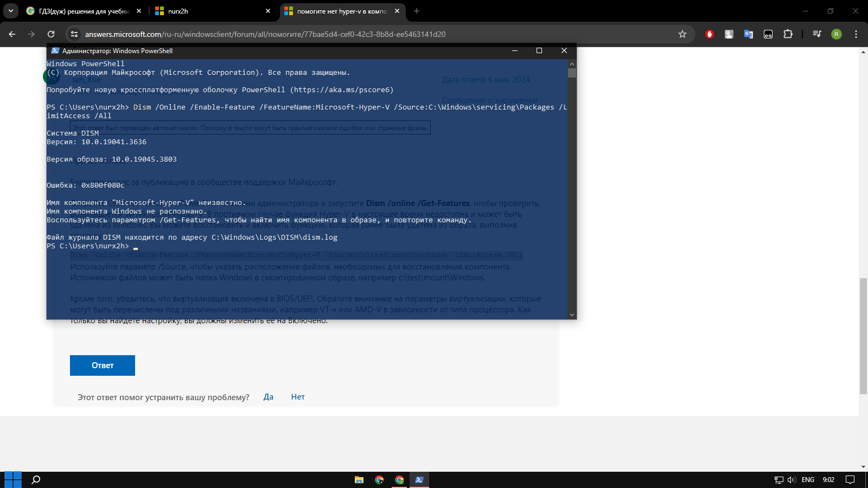Answer Да to the helpfulness question

pyautogui.click(x=269, y=397)
